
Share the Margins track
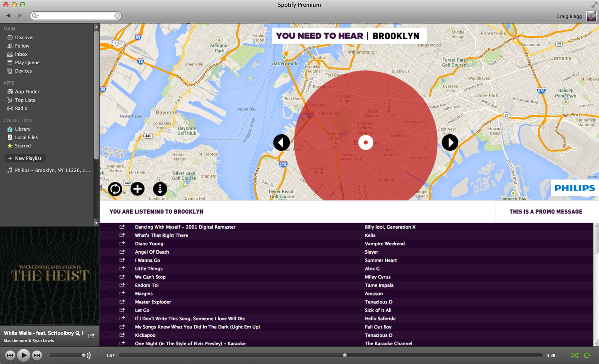coord(122,293)
